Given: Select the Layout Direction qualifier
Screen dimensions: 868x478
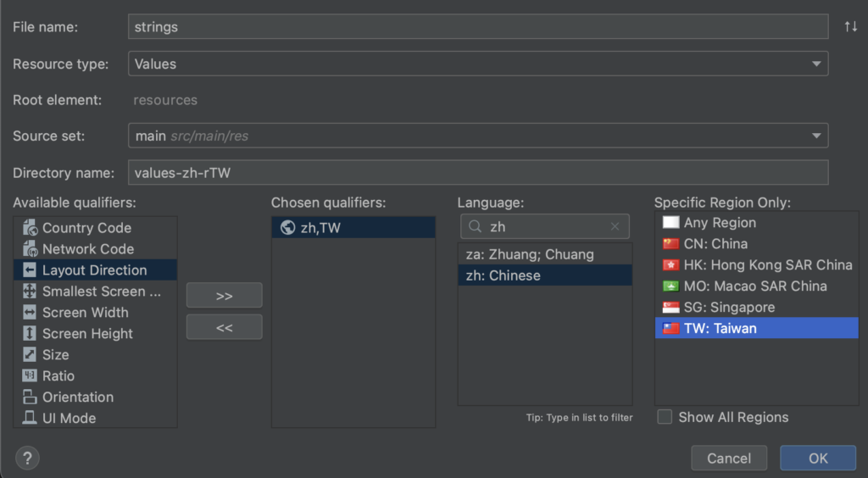Looking at the screenshot, I should tap(94, 270).
